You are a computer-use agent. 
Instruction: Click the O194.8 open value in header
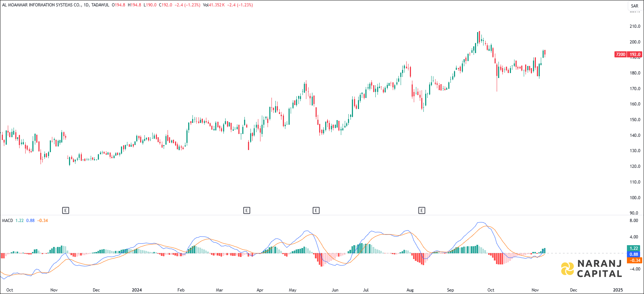[x=118, y=5]
